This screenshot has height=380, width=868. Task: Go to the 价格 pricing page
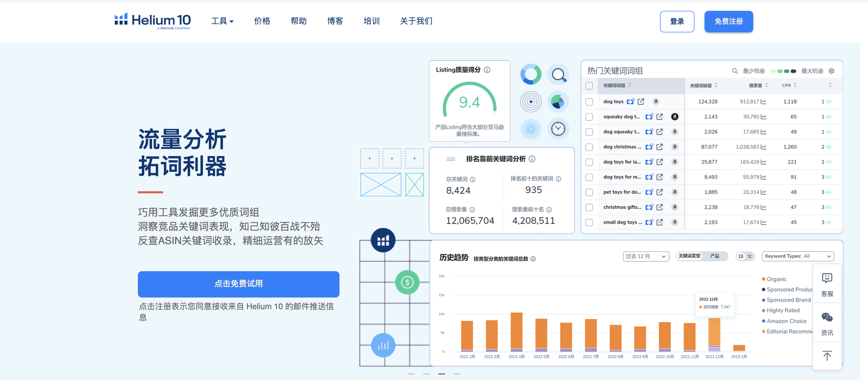pos(262,21)
